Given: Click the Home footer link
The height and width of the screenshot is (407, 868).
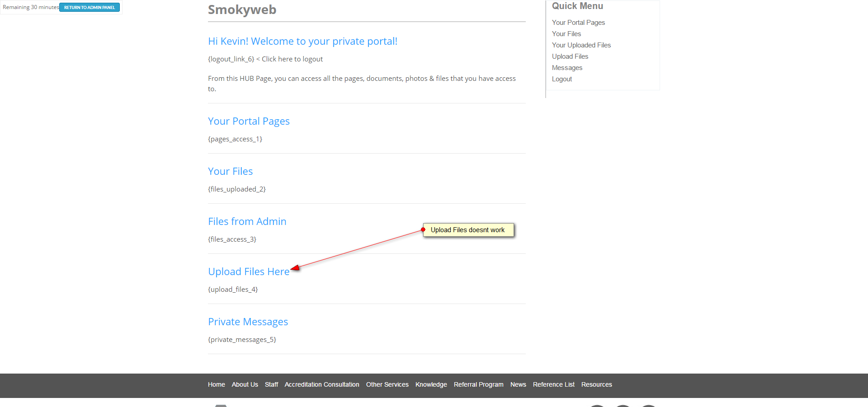Looking at the screenshot, I should (216, 384).
